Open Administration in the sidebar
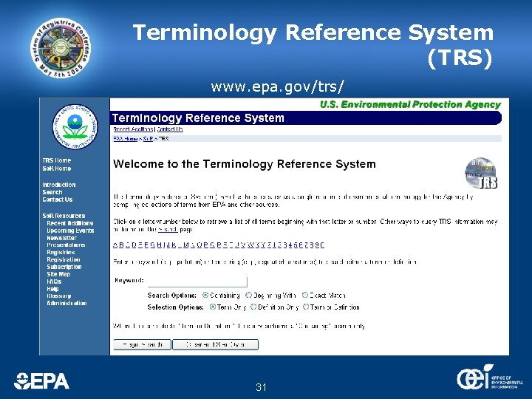This screenshot has height=399, width=532. click(66, 304)
